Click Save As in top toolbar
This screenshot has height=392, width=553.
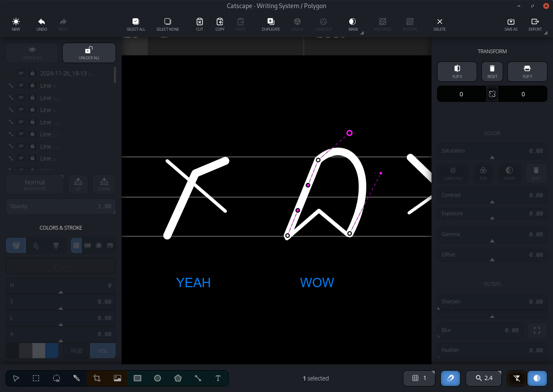(511, 24)
